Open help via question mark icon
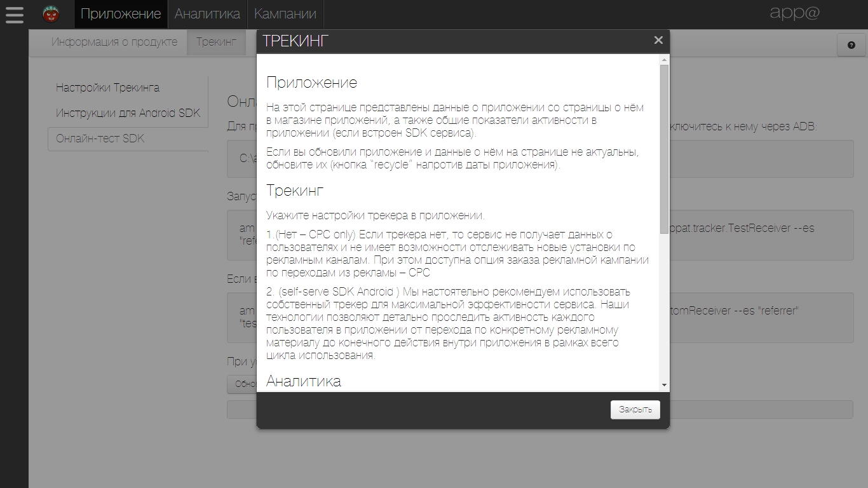The image size is (868, 488). coord(851,45)
